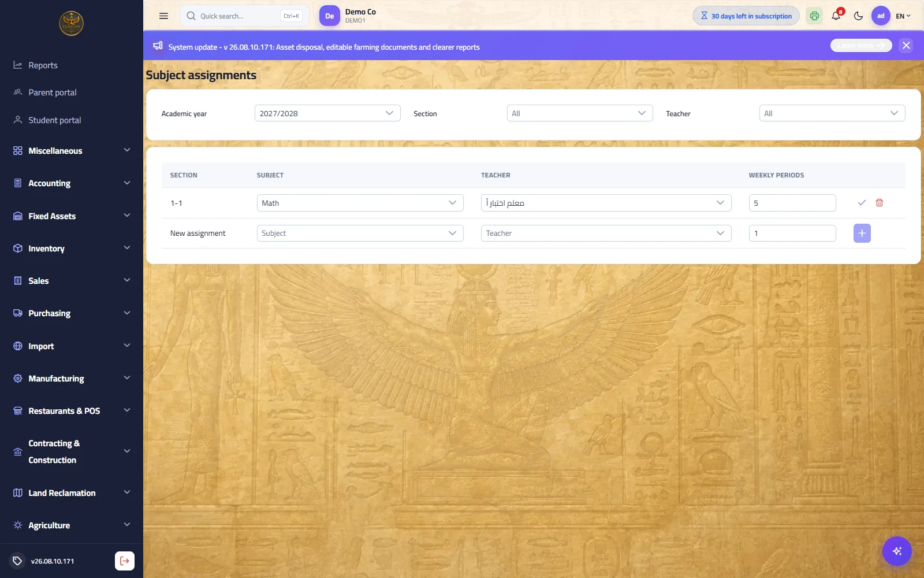Screen dimensions: 924x578
Task: Open the Academic year dropdown
Action: pos(327,113)
